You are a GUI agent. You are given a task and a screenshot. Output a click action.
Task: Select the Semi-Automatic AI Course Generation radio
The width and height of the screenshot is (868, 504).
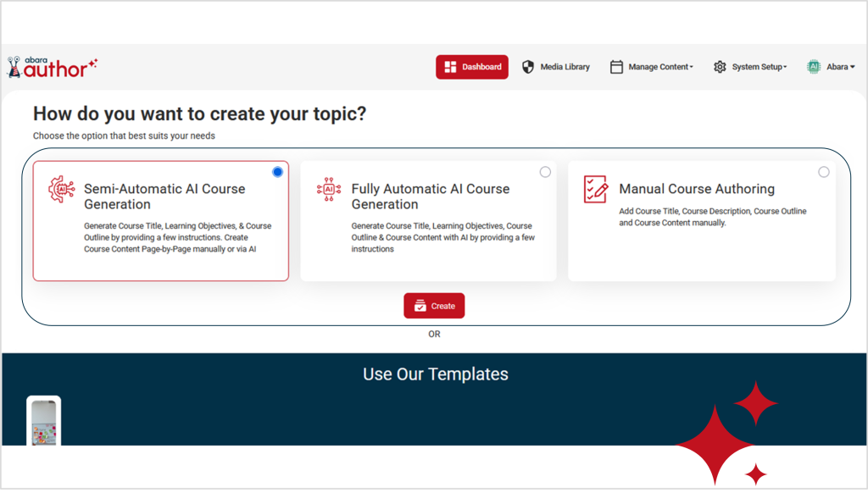[277, 171]
